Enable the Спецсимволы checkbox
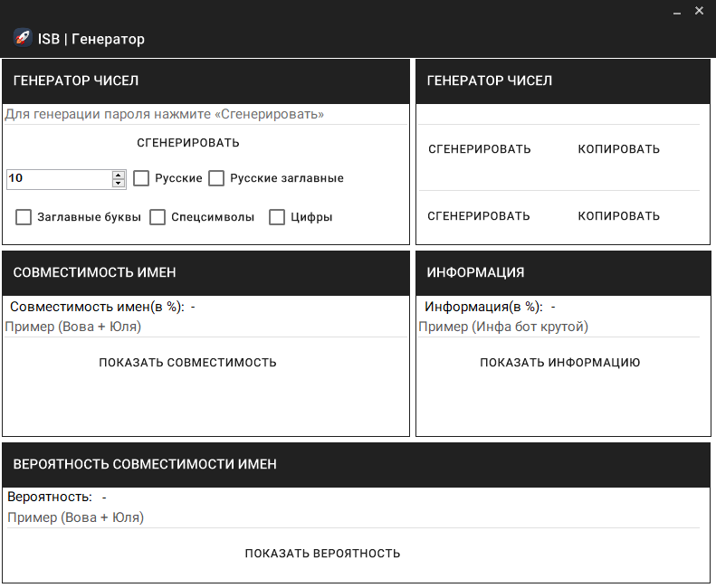Viewport: 716px width, 588px height. tap(158, 217)
